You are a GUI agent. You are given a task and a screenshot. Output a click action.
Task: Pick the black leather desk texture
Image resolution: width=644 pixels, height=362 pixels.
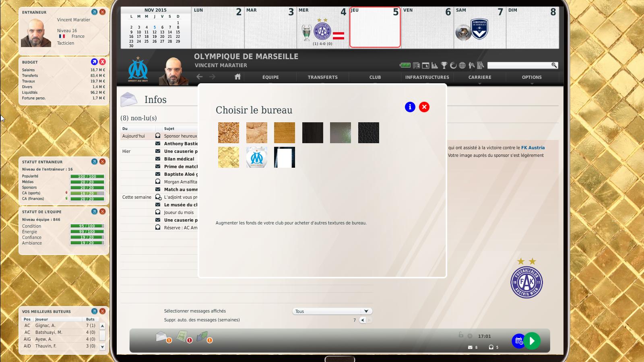click(x=369, y=133)
